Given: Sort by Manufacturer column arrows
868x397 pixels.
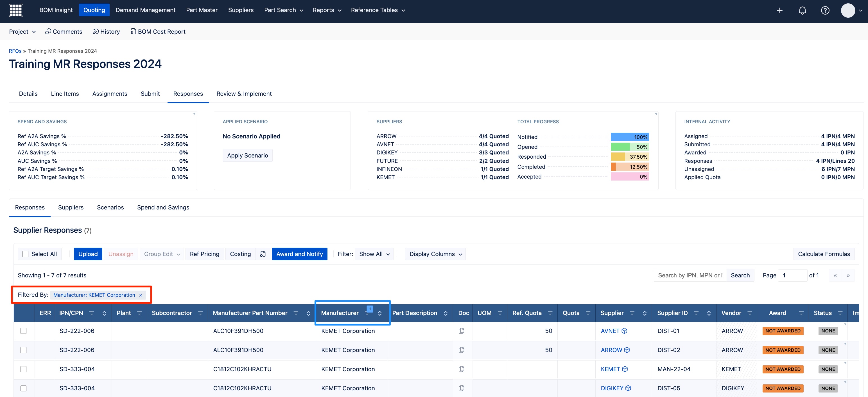Looking at the screenshot, I should (380, 313).
